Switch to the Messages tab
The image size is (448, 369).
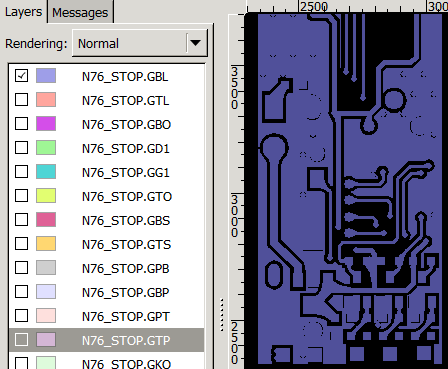80,12
